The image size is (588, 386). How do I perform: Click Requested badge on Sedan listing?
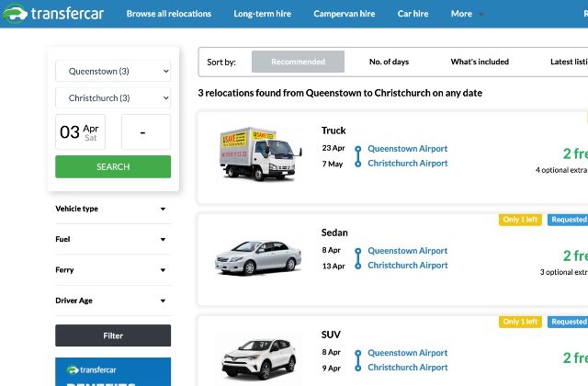[x=568, y=220]
